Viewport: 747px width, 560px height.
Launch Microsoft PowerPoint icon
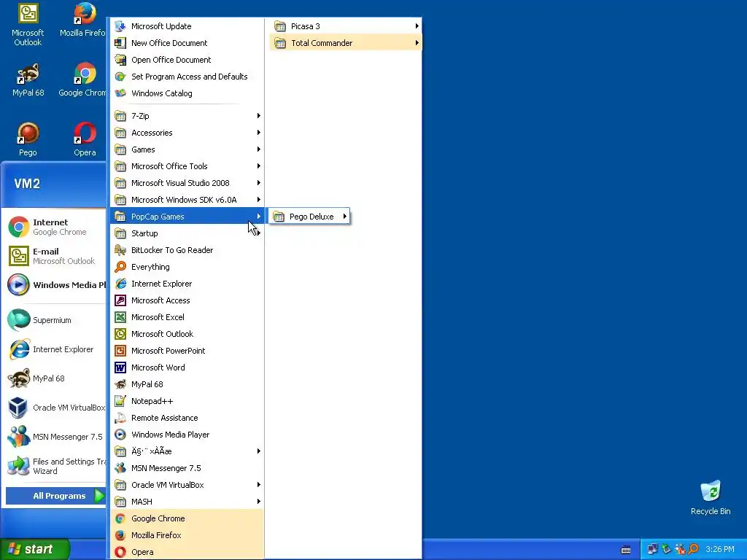tap(120, 351)
